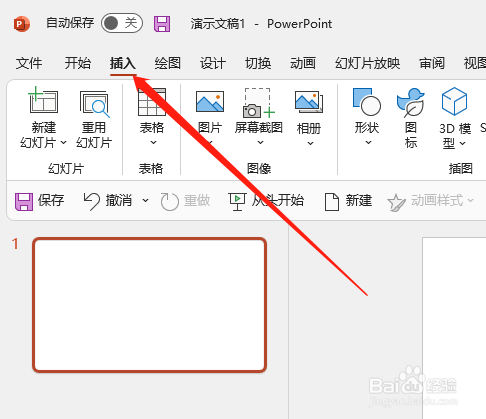Image resolution: width=486 pixels, height=419 pixels.
Task: Open the 绘图 (Draw) tab
Action: click(168, 63)
